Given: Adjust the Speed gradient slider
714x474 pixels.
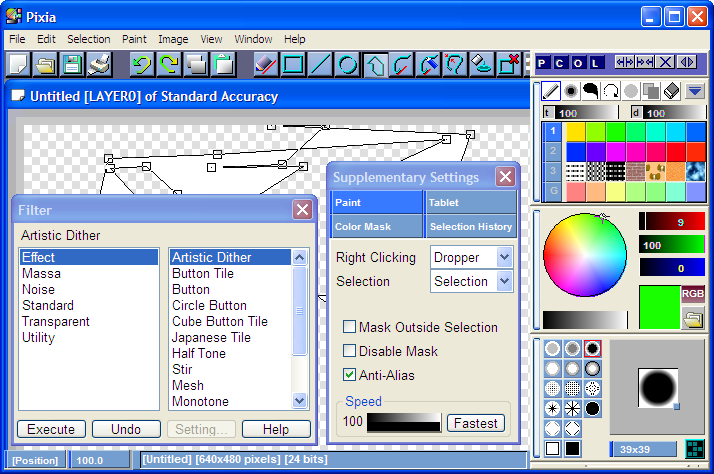Looking at the screenshot, I should pyautogui.click(x=404, y=422).
